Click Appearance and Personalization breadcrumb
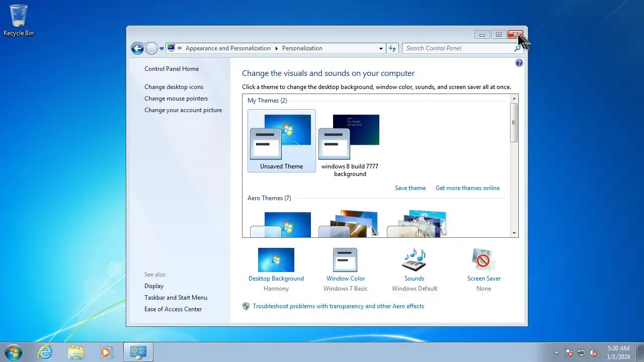Image resolution: width=644 pixels, height=362 pixels. (x=228, y=48)
